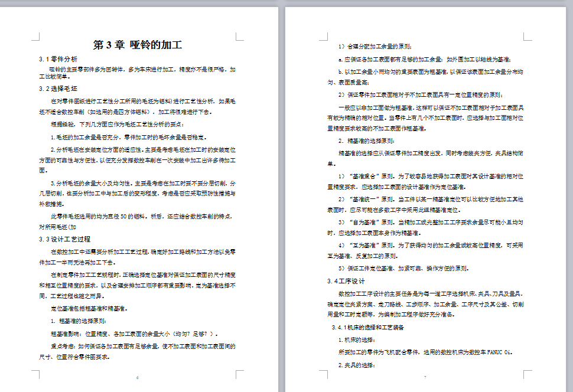Select the line 定位基准包括粗基准和精基准
This screenshot has width=573, height=392.
coord(89,309)
